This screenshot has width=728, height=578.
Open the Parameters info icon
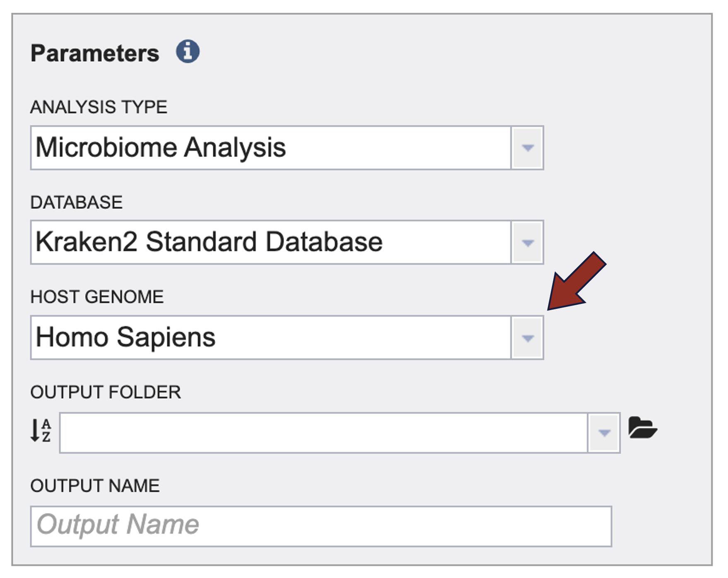(x=188, y=52)
